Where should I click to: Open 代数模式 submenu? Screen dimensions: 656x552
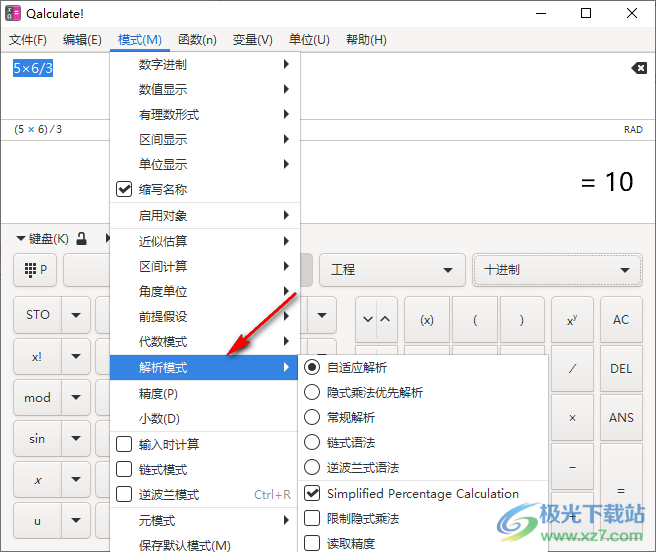tap(205, 341)
